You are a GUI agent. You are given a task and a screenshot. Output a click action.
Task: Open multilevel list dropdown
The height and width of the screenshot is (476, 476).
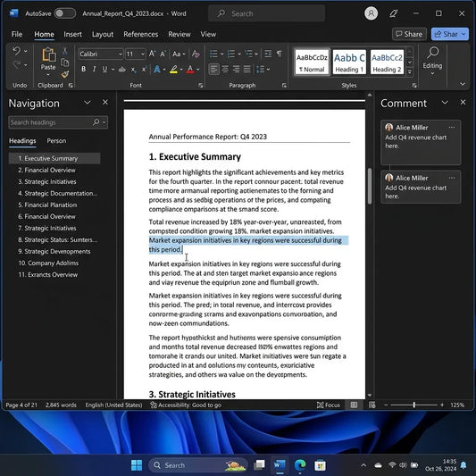(256, 54)
